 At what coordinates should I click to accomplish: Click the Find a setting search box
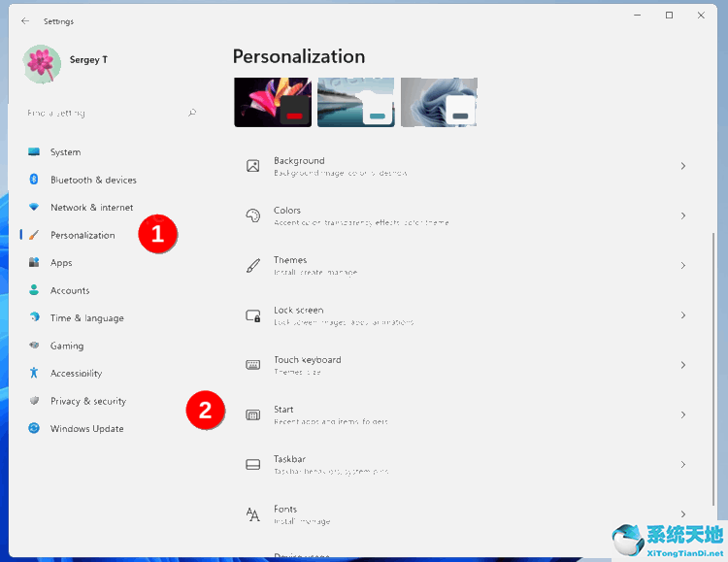coord(102,113)
